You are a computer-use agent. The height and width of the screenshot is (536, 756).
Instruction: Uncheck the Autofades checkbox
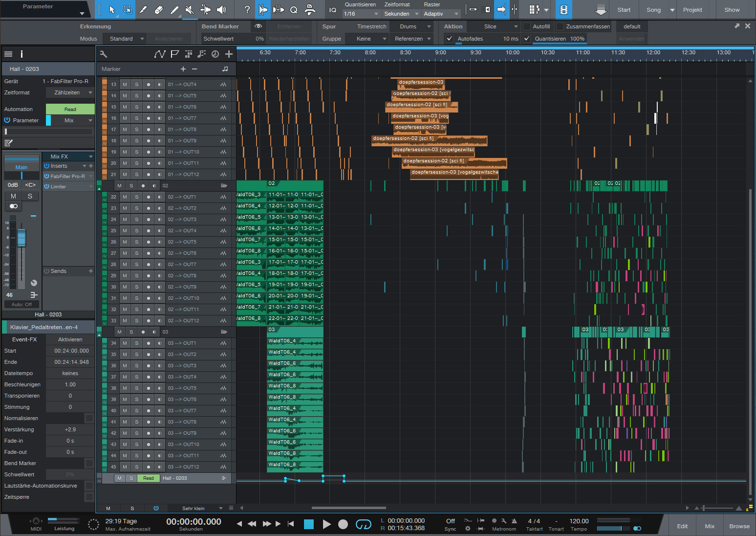tap(450, 39)
